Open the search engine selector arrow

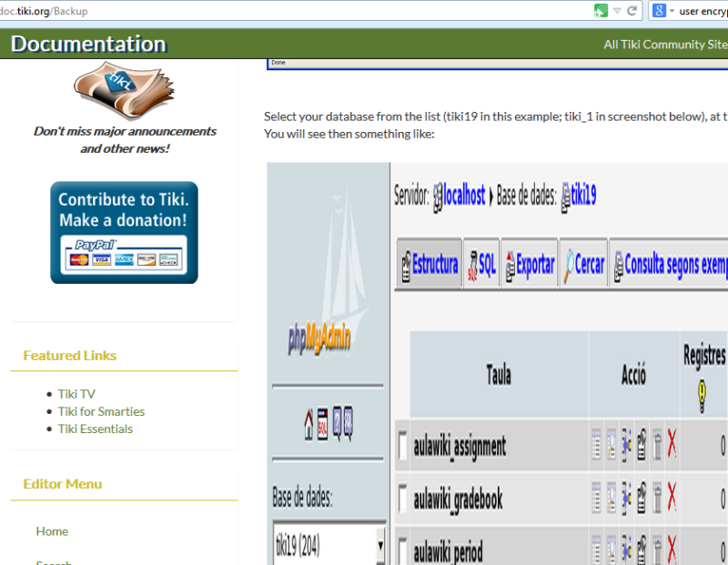pyautogui.click(x=672, y=11)
